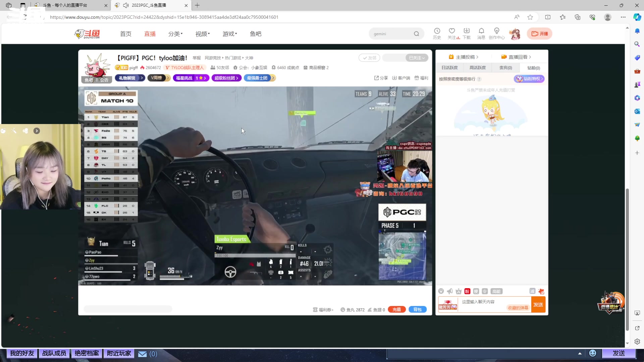The image size is (644, 362).
Task: Click the 举报 report link
Action: click(x=197, y=58)
